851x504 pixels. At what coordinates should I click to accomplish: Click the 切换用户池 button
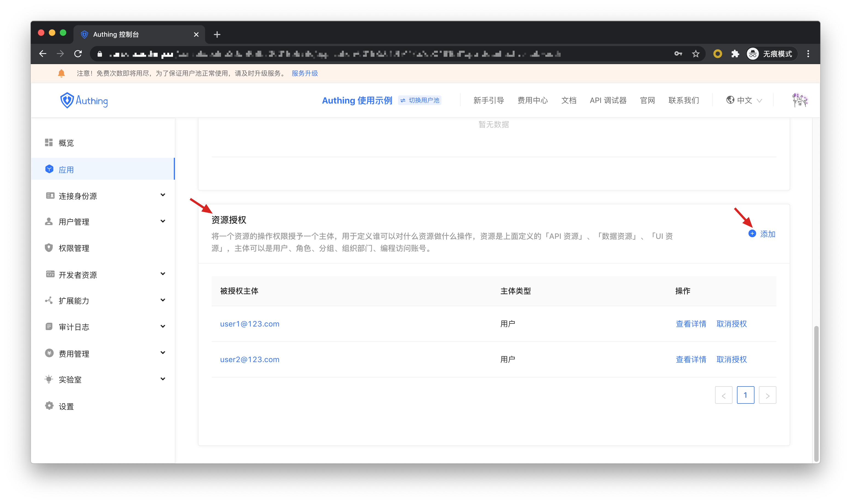[x=420, y=100]
